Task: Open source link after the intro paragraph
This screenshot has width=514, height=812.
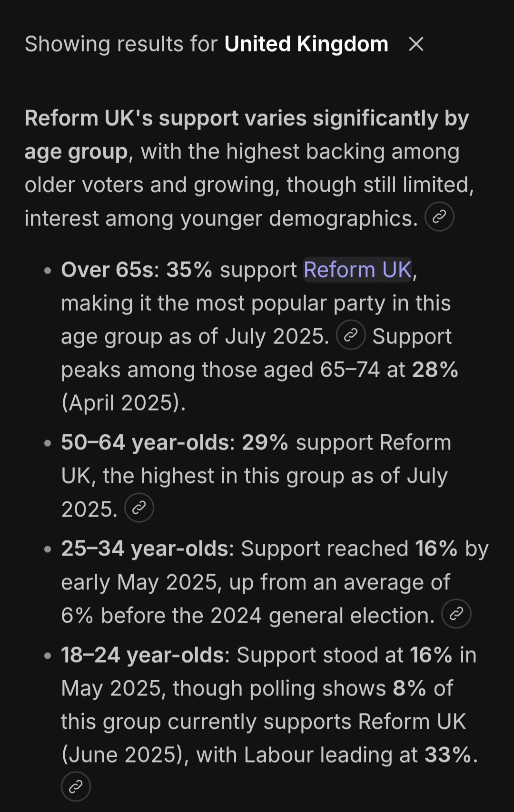Action: pos(439,217)
